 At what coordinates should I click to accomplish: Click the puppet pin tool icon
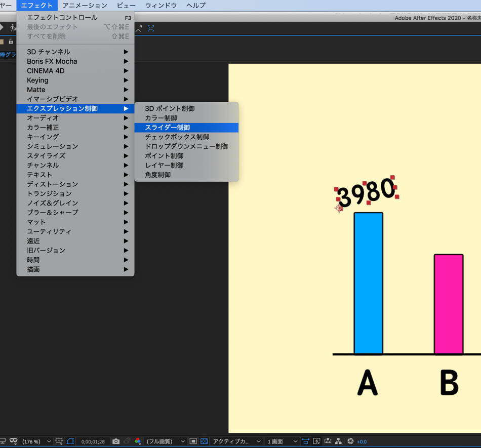tap(13, 28)
